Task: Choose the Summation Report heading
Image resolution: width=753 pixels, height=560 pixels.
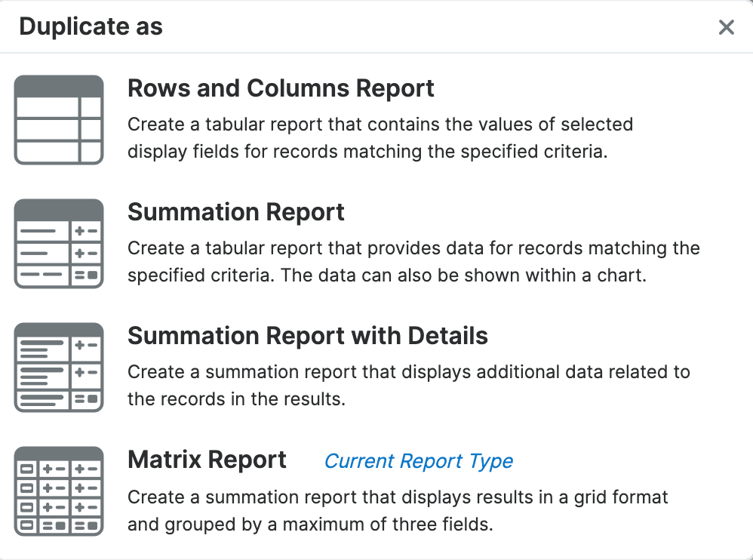Action: click(x=235, y=212)
